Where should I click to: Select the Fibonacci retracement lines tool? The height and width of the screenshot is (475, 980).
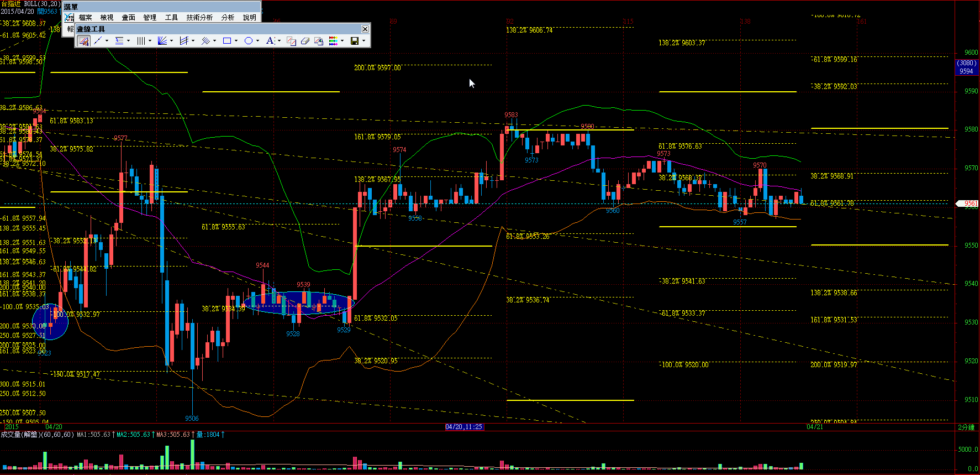click(119, 40)
